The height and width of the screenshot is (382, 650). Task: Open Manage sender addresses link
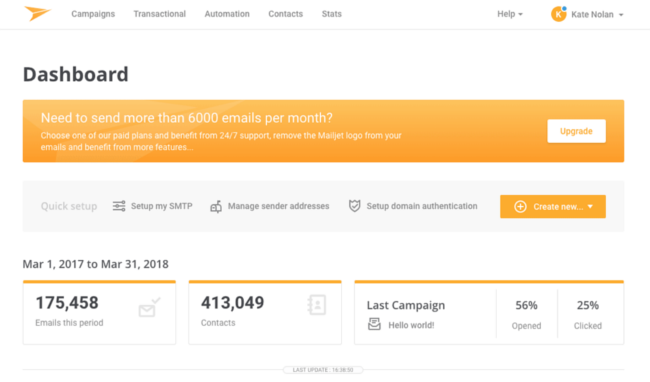click(x=279, y=206)
